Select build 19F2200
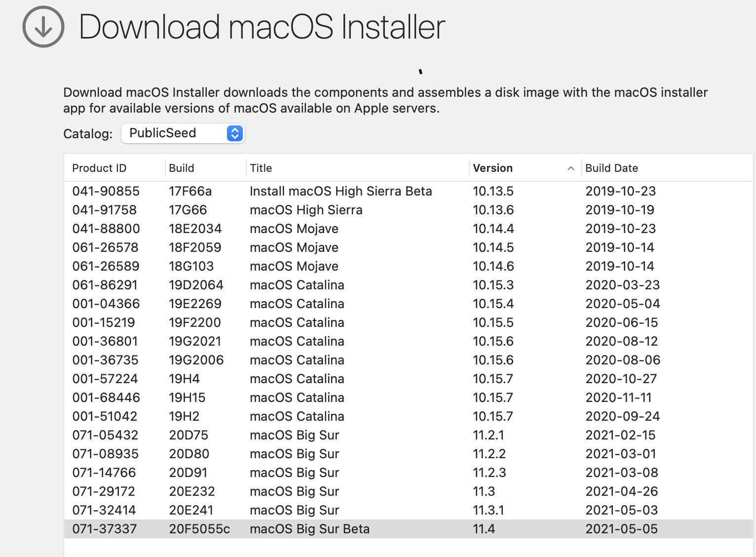 195,322
